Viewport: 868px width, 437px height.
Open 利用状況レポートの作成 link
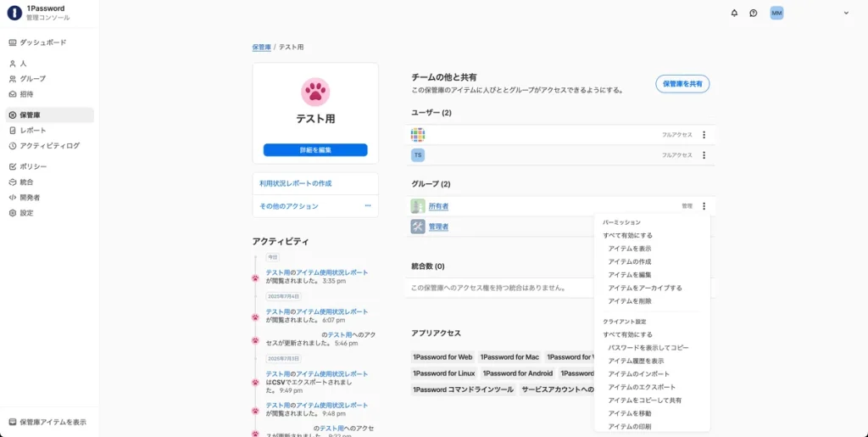(296, 183)
